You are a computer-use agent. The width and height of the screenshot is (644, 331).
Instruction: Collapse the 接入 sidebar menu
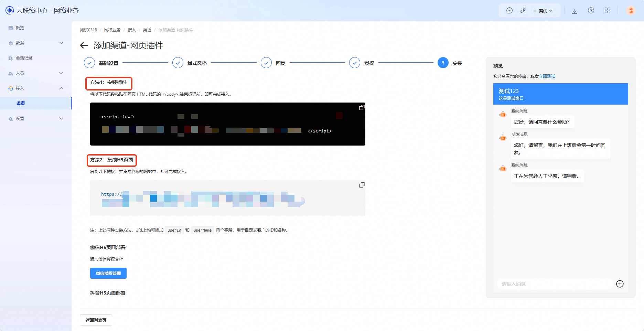pyautogui.click(x=36, y=88)
